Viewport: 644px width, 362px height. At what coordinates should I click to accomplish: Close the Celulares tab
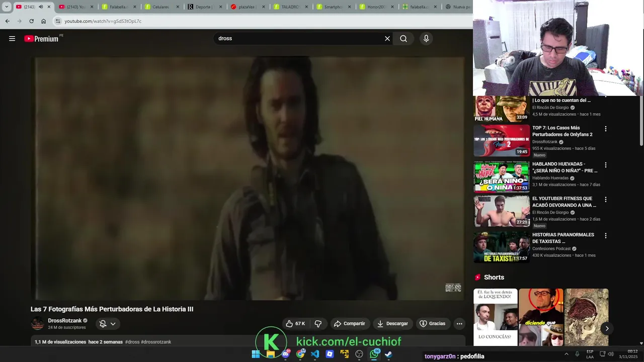pyautogui.click(x=178, y=7)
